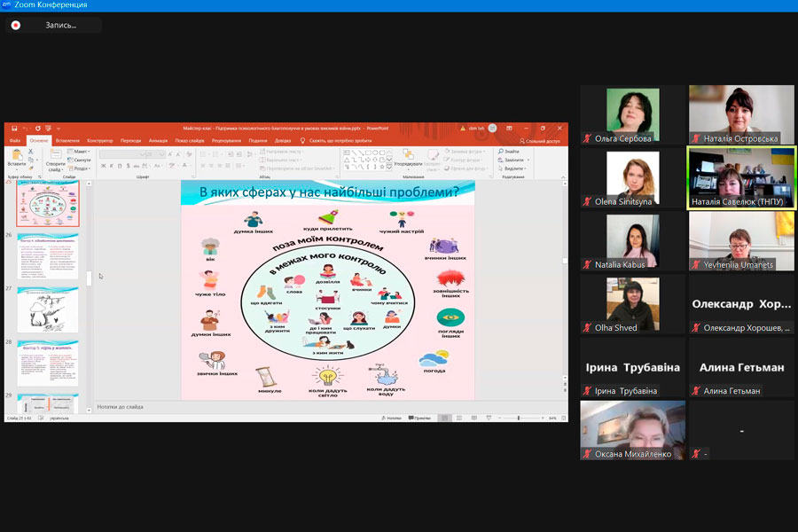Toggle text shadow S formatting

pos(128,166)
